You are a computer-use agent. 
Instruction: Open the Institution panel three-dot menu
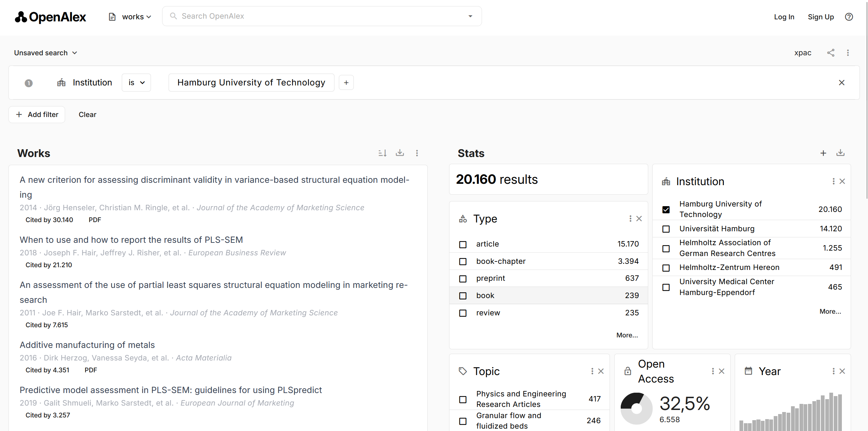[833, 181]
